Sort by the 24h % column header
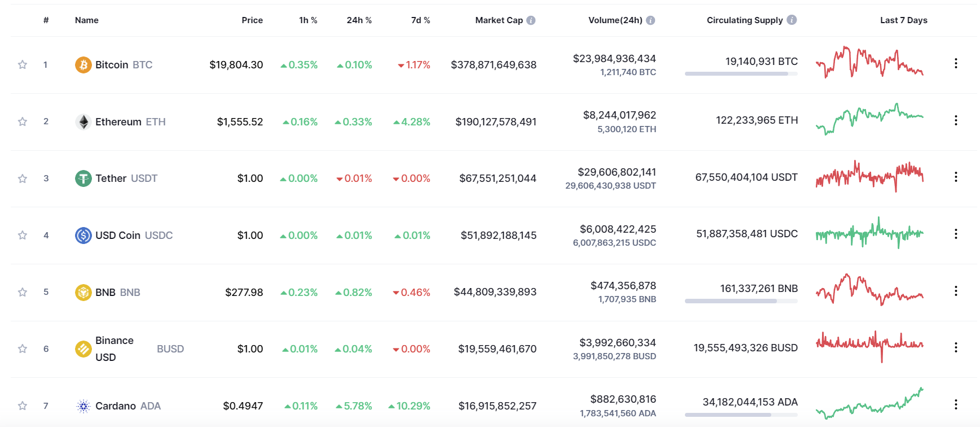 (359, 20)
